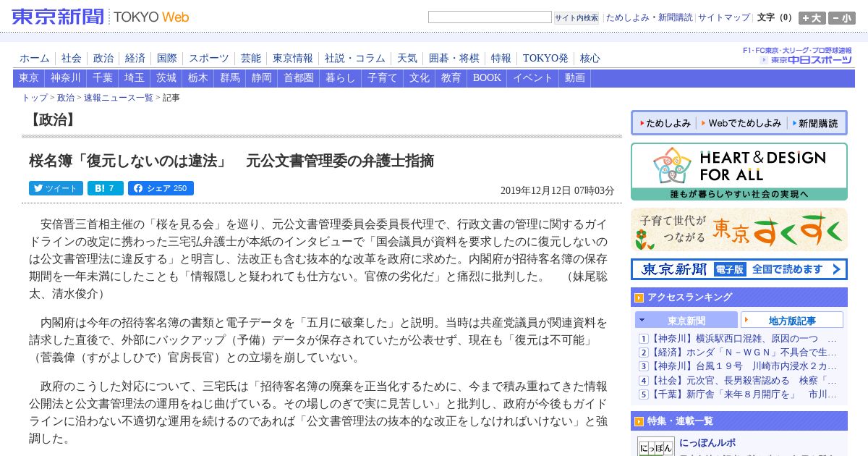Select the 千葉 regional tab

coord(103,78)
